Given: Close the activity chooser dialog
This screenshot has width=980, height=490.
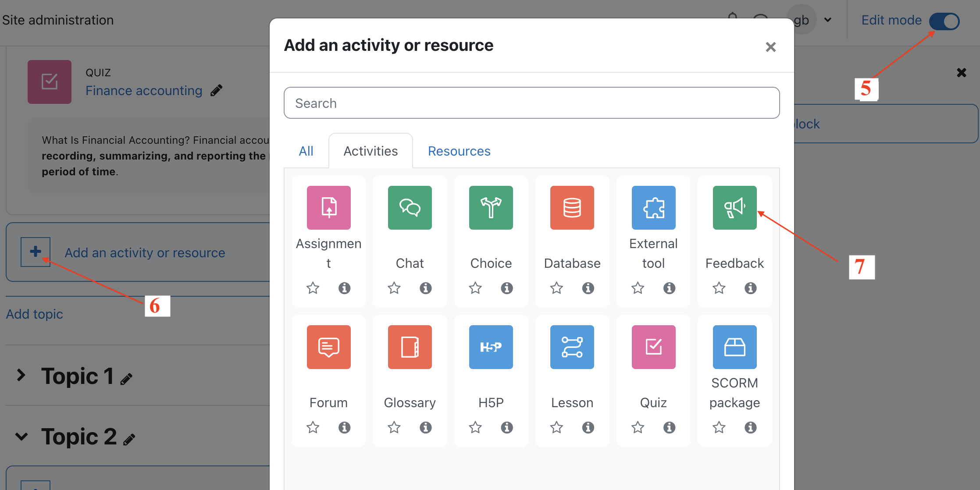Looking at the screenshot, I should tap(770, 47).
